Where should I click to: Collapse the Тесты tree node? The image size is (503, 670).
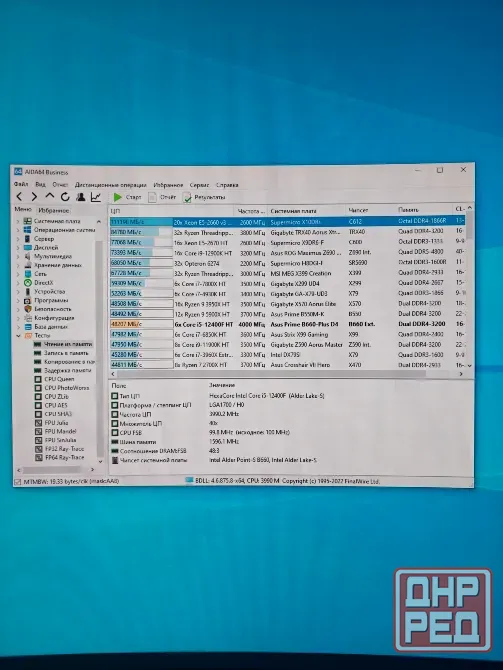pos(18,335)
